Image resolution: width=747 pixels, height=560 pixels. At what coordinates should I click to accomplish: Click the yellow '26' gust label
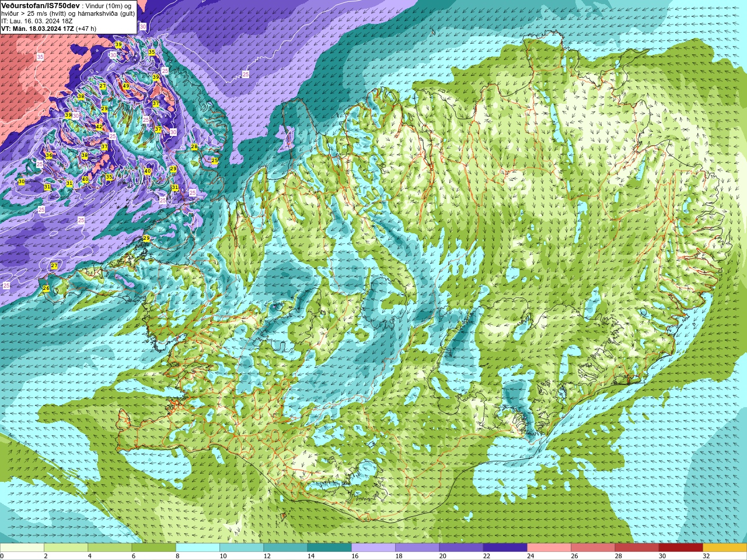pyautogui.click(x=46, y=289)
